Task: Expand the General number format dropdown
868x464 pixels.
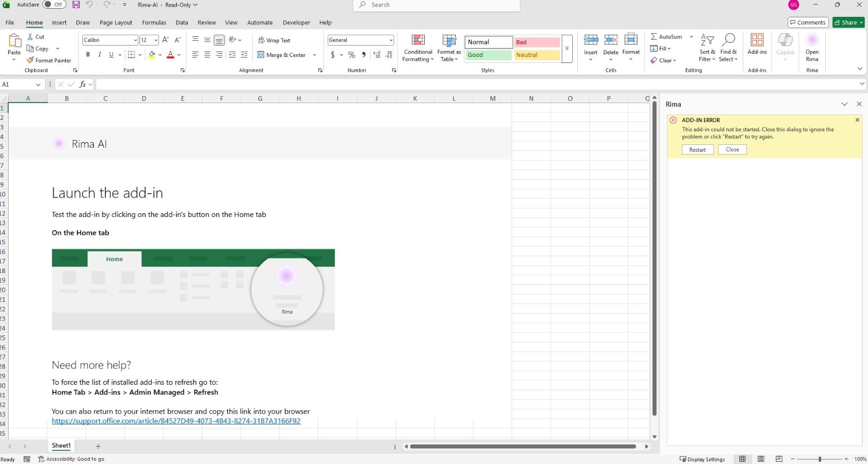Action: [x=391, y=40]
